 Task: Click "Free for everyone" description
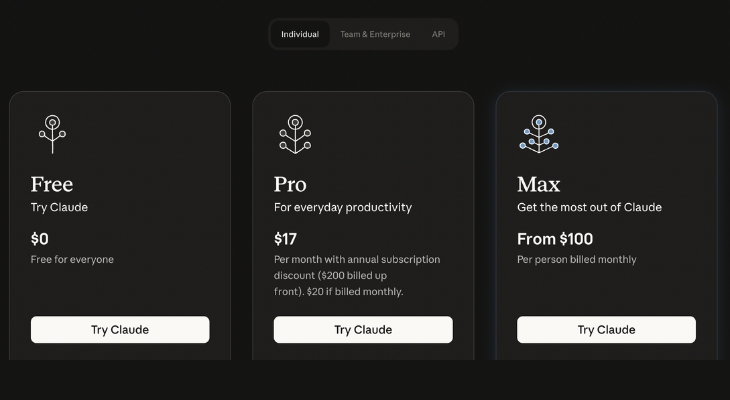click(72, 259)
